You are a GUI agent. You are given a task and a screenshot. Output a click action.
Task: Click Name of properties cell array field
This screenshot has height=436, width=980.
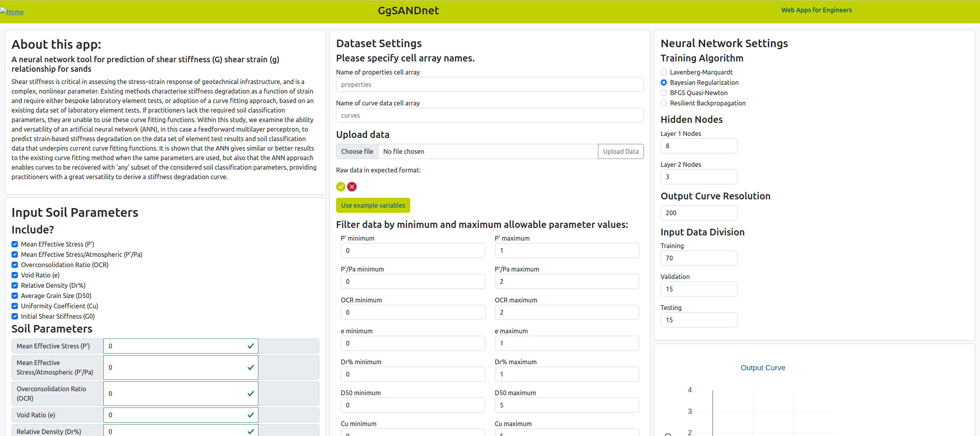point(489,84)
